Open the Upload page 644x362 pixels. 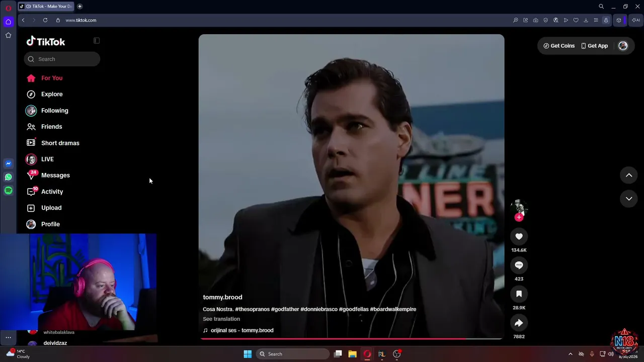[51, 208]
